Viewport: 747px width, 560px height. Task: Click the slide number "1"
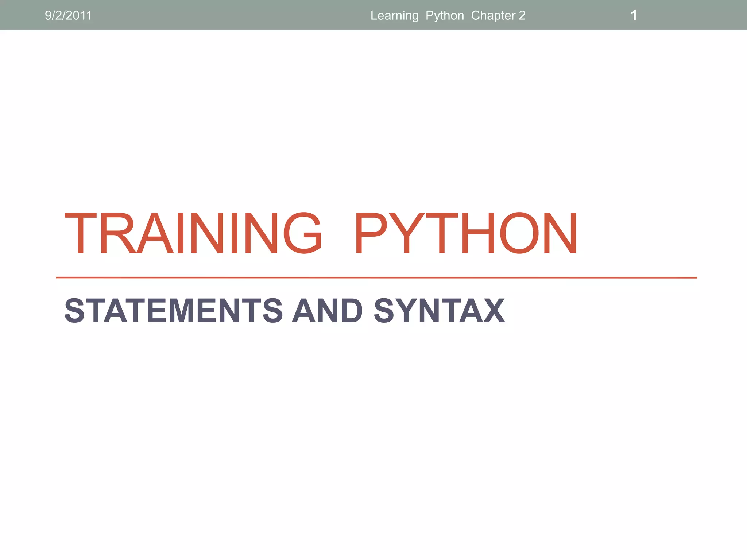point(634,16)
